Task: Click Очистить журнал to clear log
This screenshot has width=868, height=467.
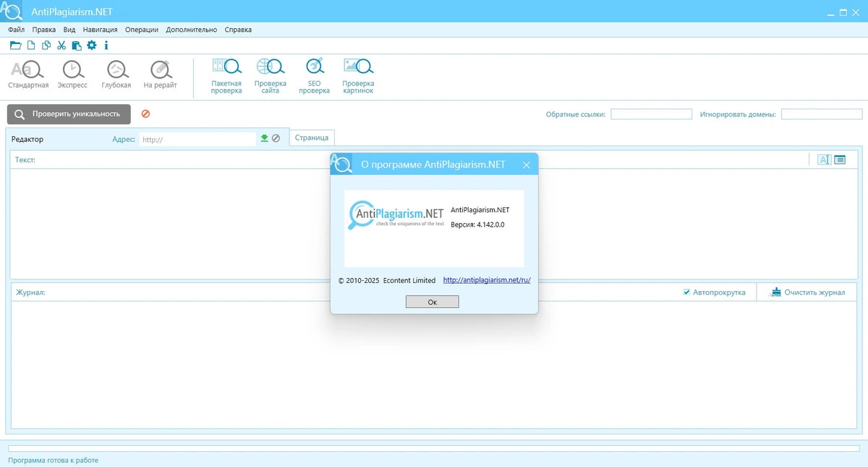Action: [809, 293]
